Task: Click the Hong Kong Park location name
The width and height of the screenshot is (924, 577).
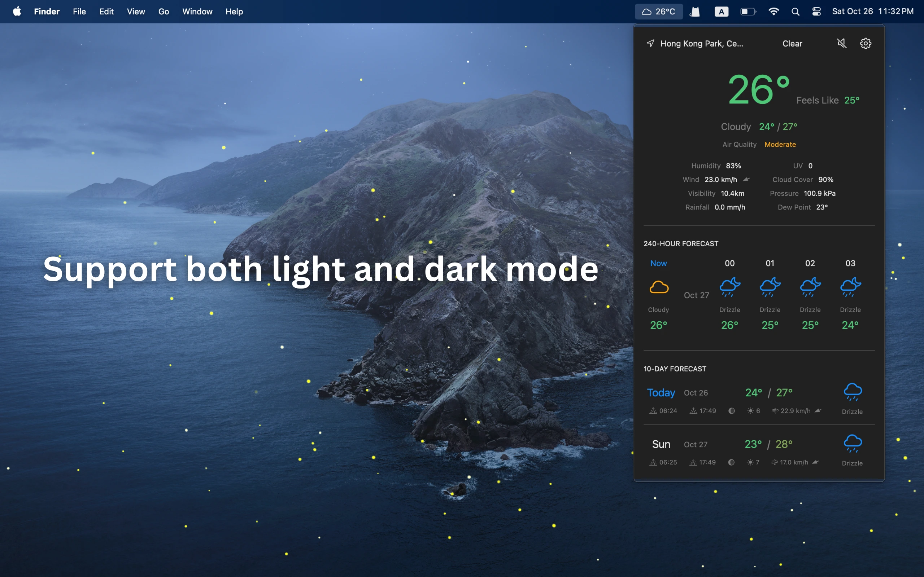Action: coord(701,44)
